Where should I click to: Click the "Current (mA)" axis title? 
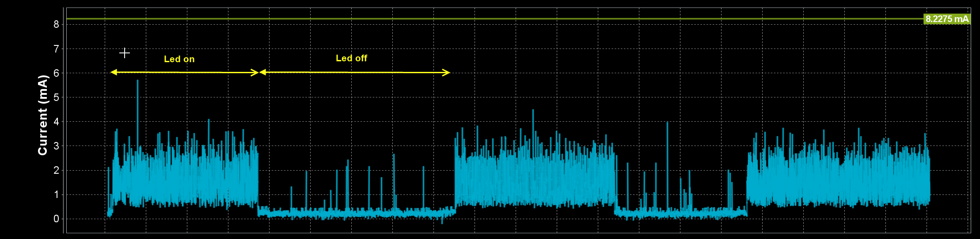(42, 116)
